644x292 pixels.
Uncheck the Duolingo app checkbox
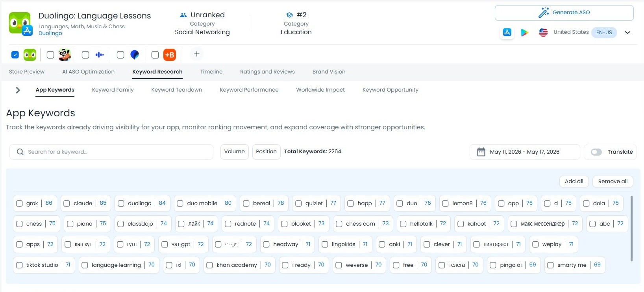(15, 55)
